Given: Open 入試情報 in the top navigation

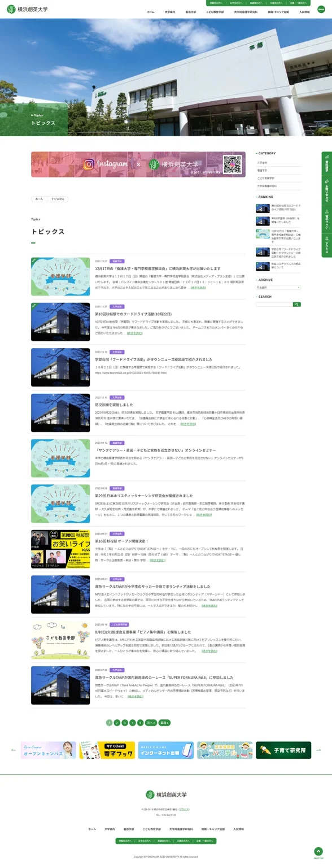Looking at the screenshot, I should [x=305, y=12].
